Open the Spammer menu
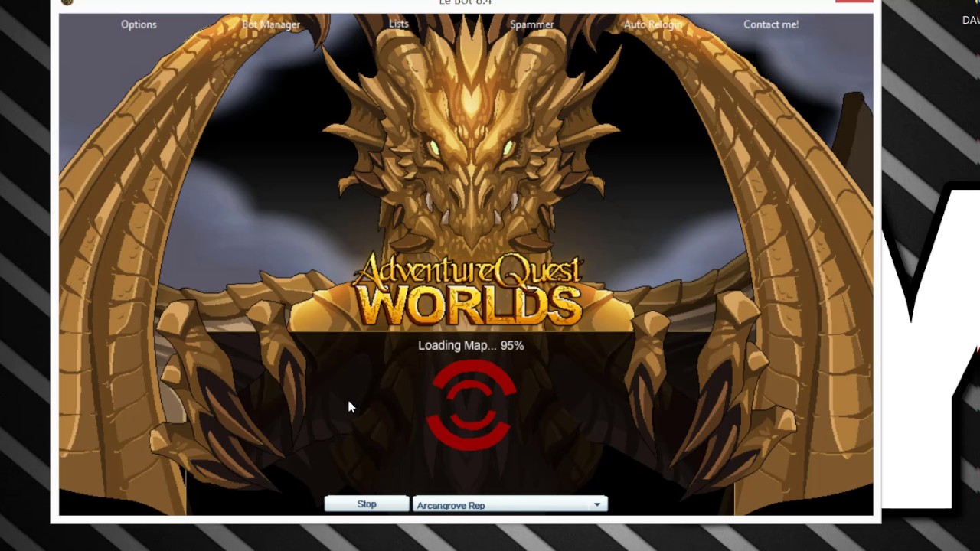This screenshot has width=980, height=551. (532, 24)
